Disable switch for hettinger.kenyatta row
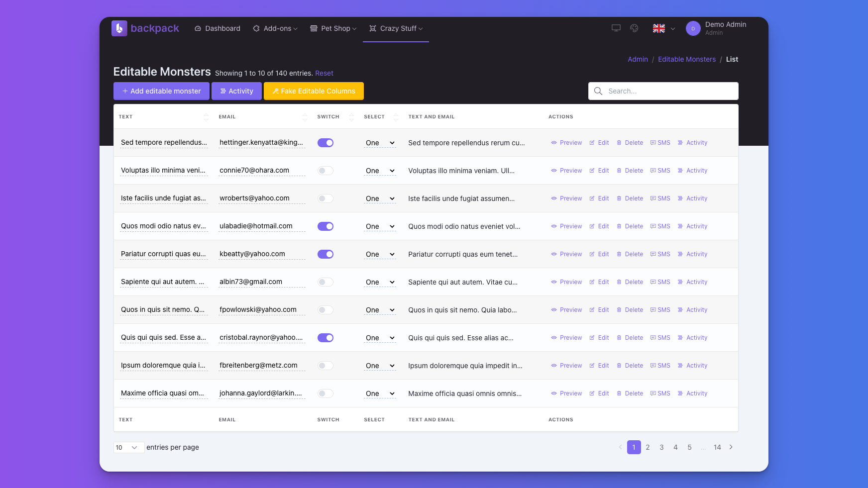The image size is (868, 488). click(x=325, y=143)
